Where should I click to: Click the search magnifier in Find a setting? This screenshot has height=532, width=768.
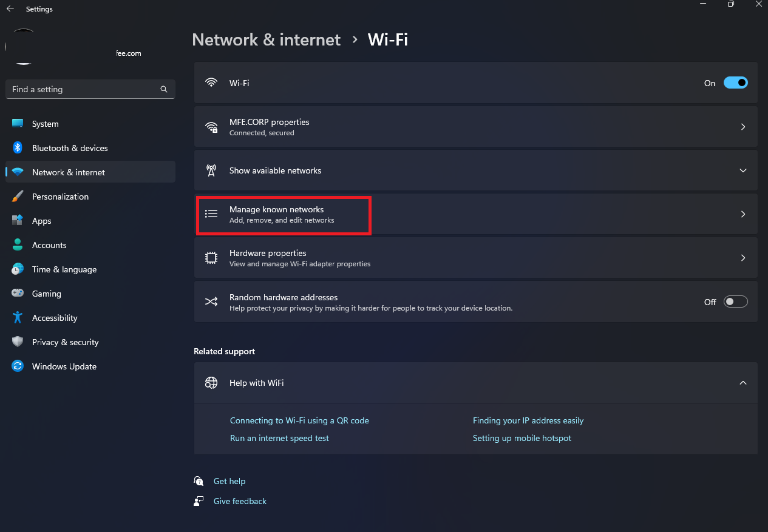[x=164, y=89]
